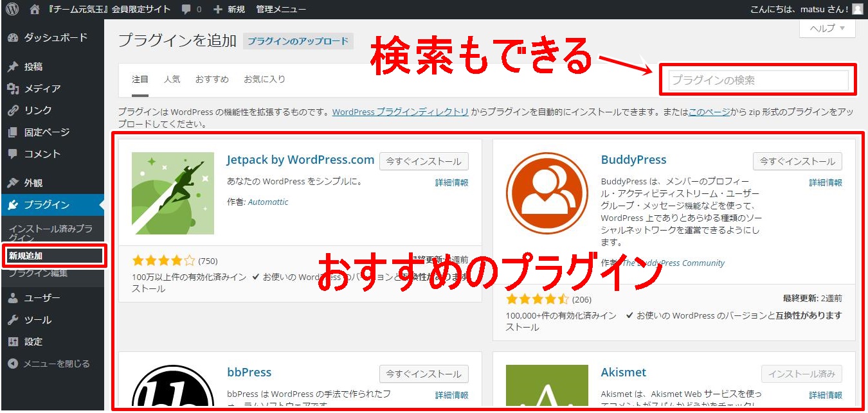Click the WordPress logo in admin bar
Image resolution: width=868 pixels, height=413 pixels.
(x=12, y=9)
